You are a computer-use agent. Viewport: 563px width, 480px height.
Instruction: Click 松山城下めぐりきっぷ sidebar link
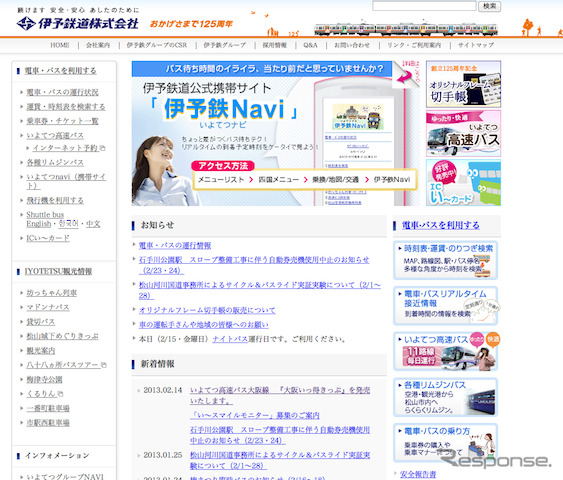pos(62,336)
